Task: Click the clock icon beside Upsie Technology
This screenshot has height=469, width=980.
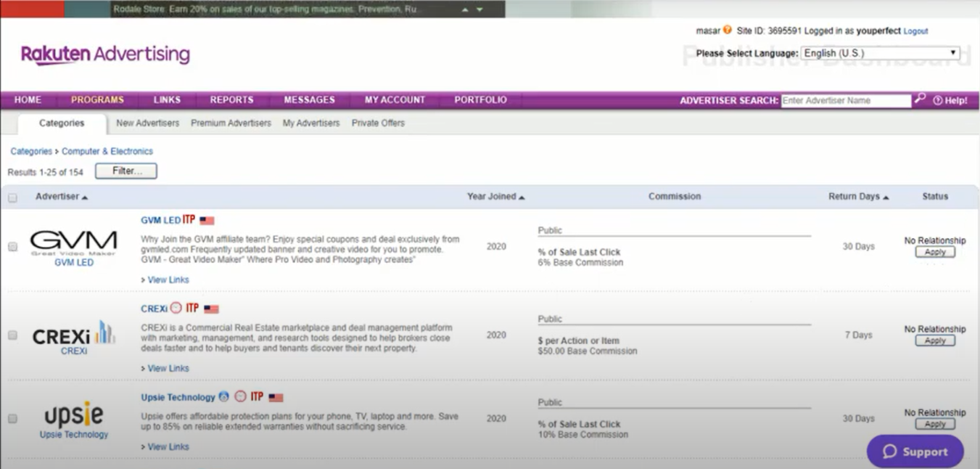Action: pyautogui.click(x=241, y=396)
